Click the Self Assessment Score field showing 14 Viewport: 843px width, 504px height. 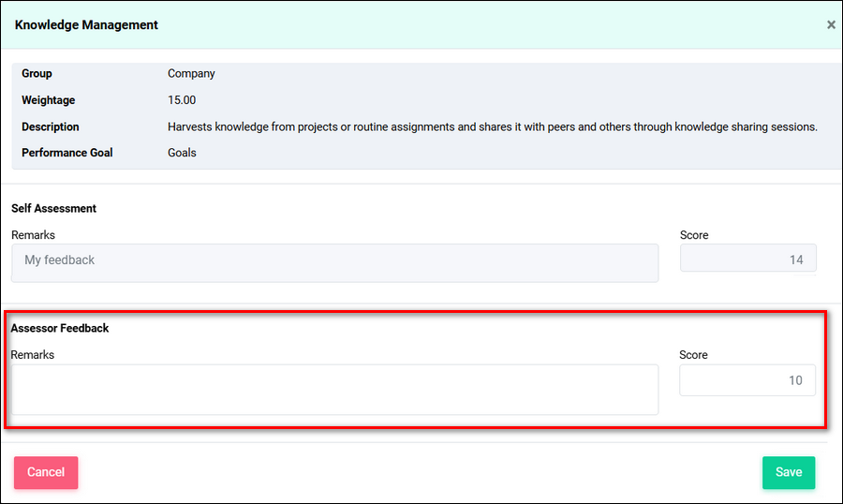(747, 259)
